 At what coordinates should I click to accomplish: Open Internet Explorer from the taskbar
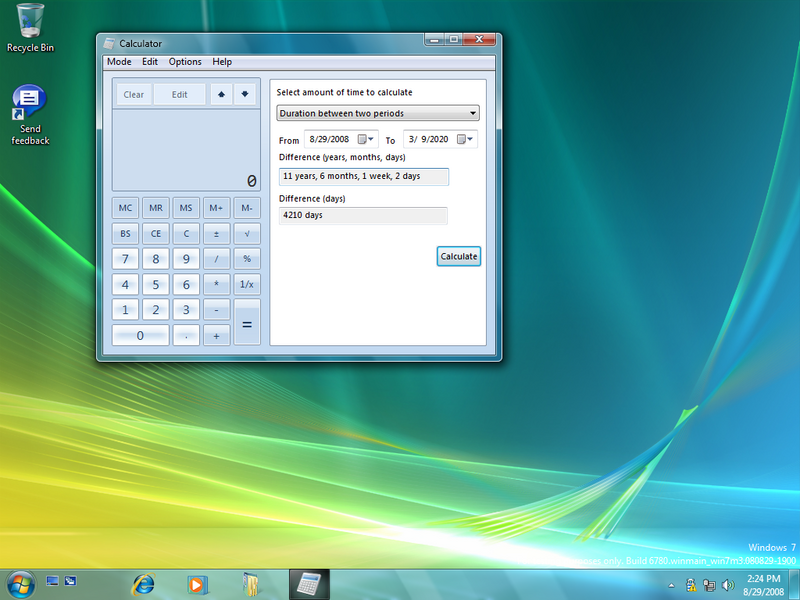click(144, 582)
